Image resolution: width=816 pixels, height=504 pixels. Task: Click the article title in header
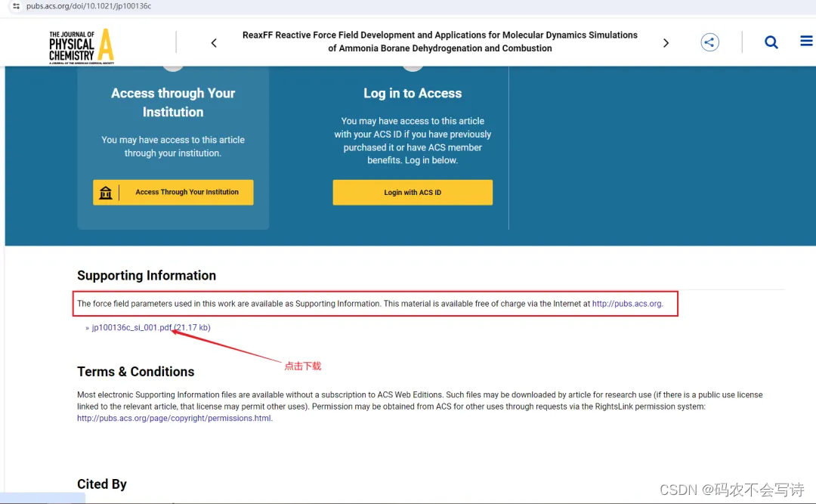440,42
